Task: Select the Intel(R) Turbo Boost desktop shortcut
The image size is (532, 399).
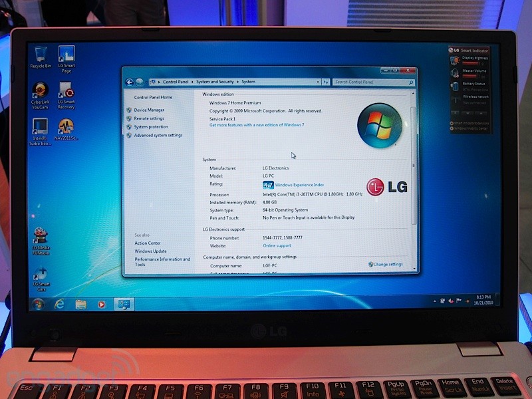Action: pyautogui.click(x=40, y=132)
